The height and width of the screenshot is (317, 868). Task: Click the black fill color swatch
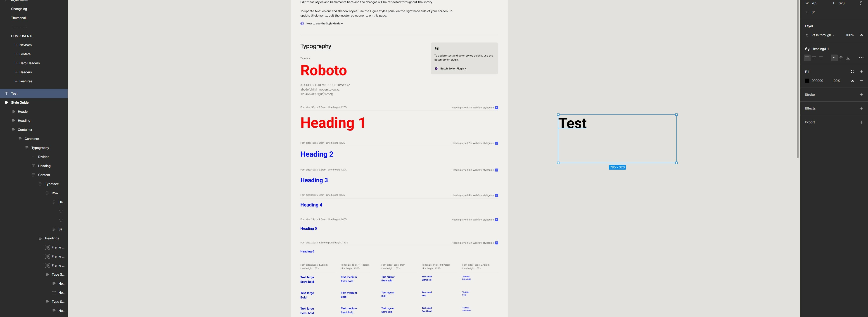point(807,81)
